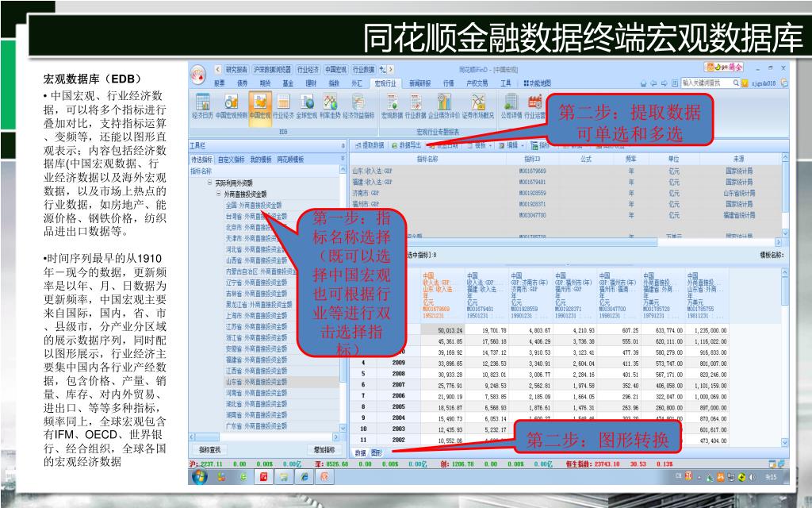
Task: Select 山东省:外商直接投资金额 in the tree
Action: pos(256,382)
